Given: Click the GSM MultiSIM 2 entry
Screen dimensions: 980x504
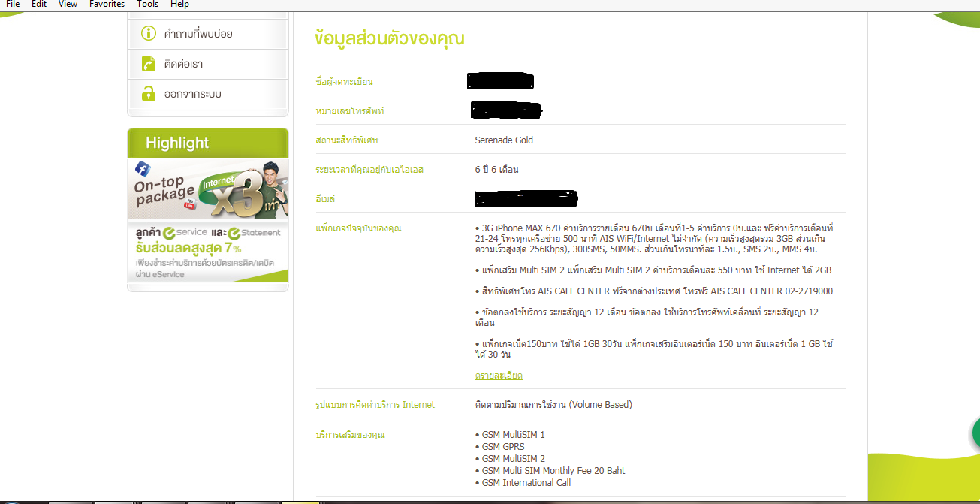Looking at the screenshot, I should (x=513, y=459).
